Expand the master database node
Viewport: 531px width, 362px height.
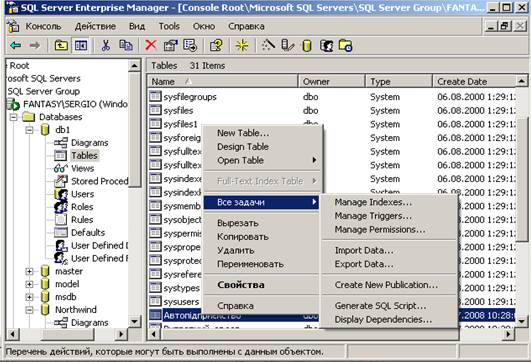pyautogui.click(x=29, y=271)
